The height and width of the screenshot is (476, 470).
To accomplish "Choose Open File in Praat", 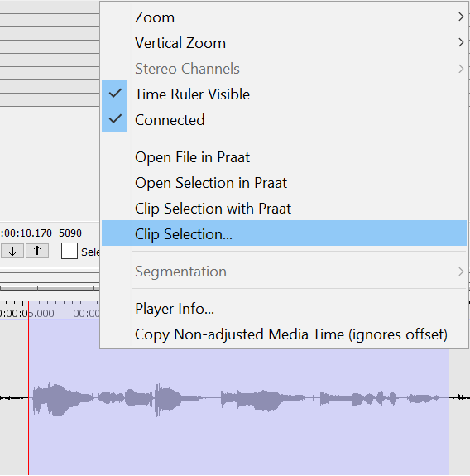I will (192, 157).
